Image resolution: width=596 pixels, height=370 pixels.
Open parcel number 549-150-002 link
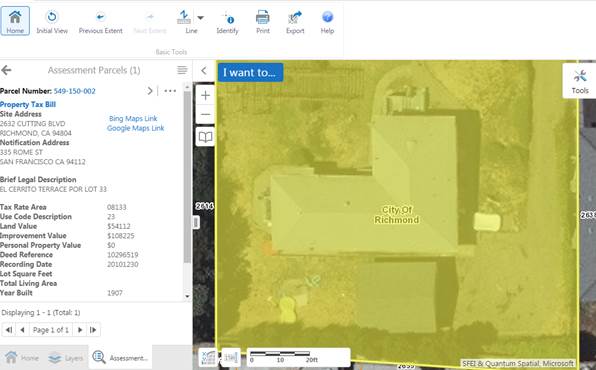pyautogui.click(x=74, y=91)
